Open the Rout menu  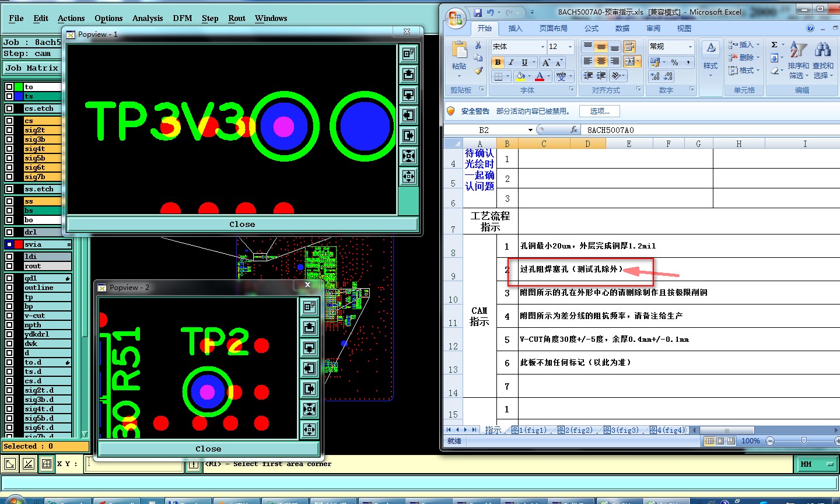point(237,18)
